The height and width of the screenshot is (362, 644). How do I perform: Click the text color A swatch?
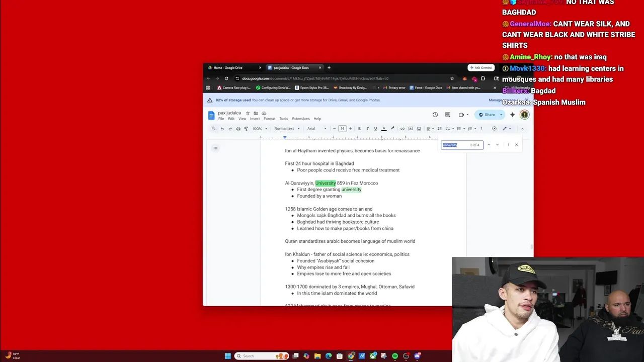click(x=384, y=129)
